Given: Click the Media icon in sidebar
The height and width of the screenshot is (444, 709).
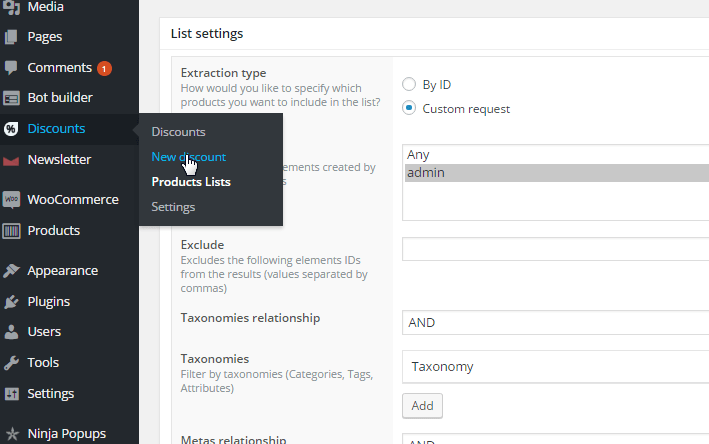Looking at the screenshot, I should click(11, 7).
